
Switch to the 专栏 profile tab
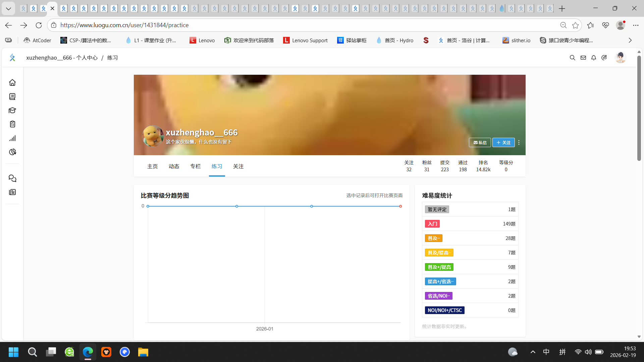point(195,166)
